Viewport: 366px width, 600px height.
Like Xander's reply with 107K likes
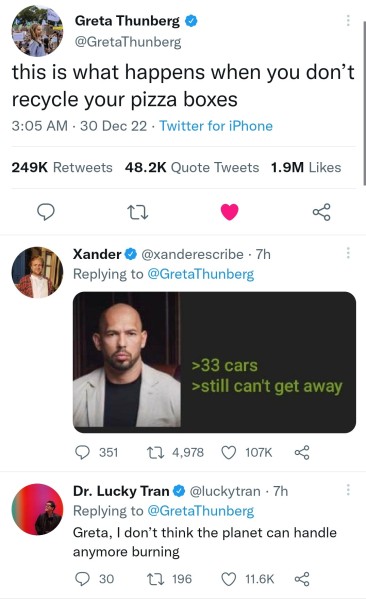(247, 452)
